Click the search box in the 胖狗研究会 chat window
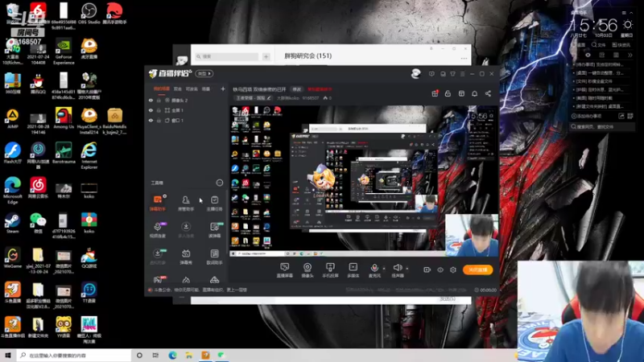Image resolution: width=644 pixels, height=362 pixels. tap(227, 56)
